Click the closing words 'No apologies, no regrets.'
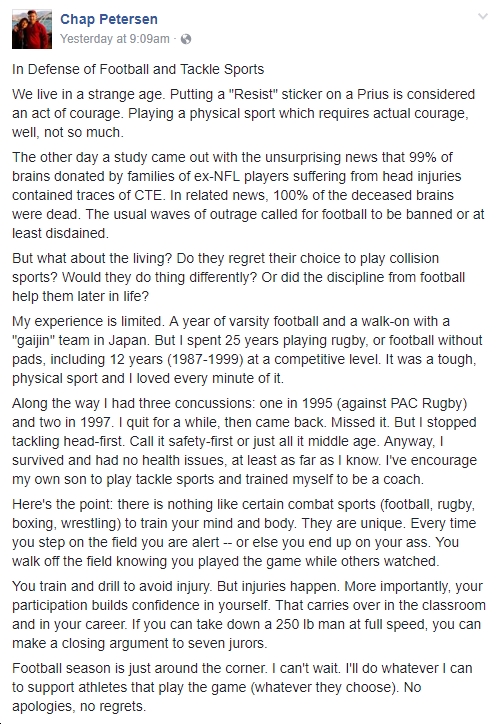This screenshot has height=724, width=499. tap(216, 697)
